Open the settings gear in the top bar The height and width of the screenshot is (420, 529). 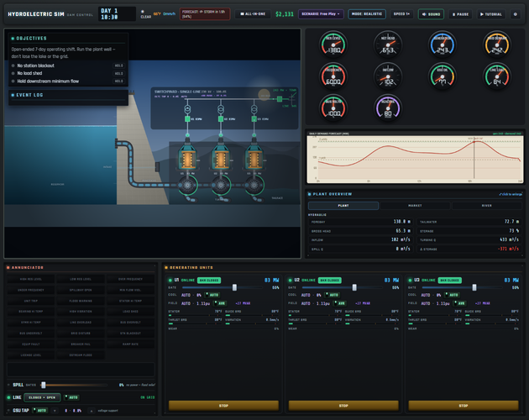515,14
